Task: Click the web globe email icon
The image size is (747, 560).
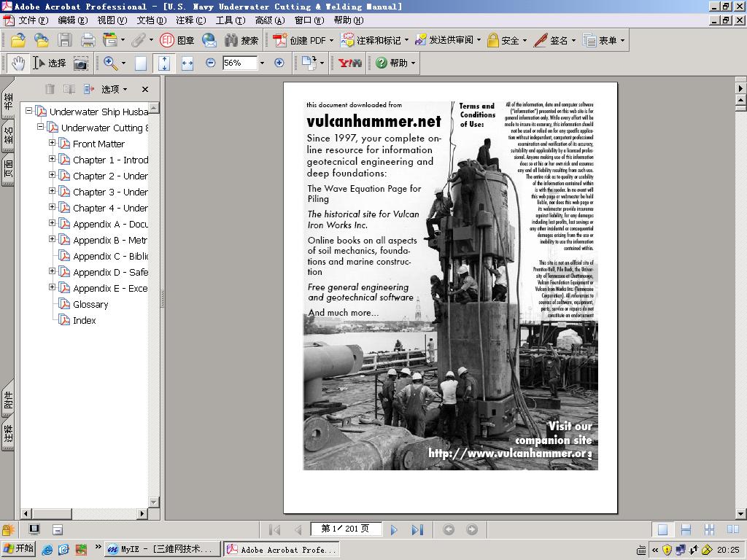Action: pyautogui.click(x=209, y=41)
